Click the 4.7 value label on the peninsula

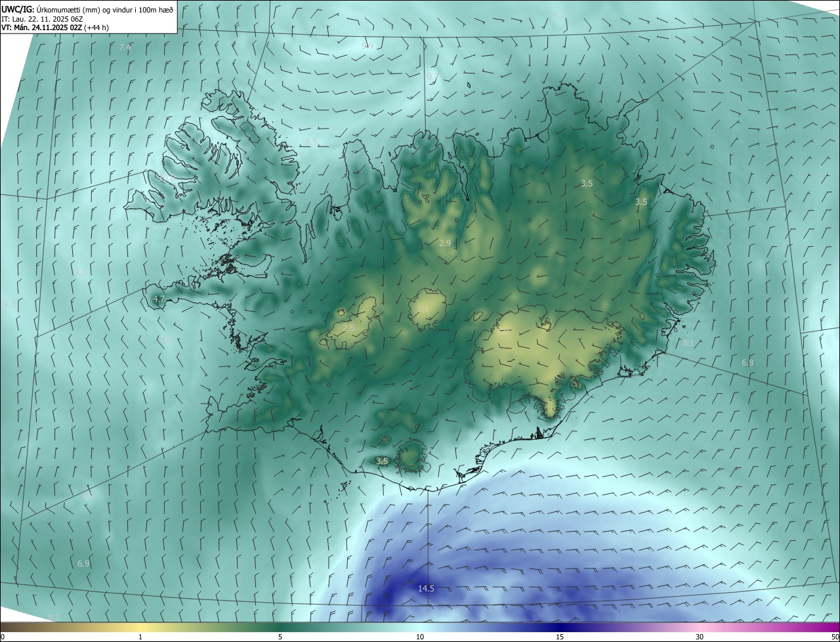pyautogui.click(x=158, y=299)
